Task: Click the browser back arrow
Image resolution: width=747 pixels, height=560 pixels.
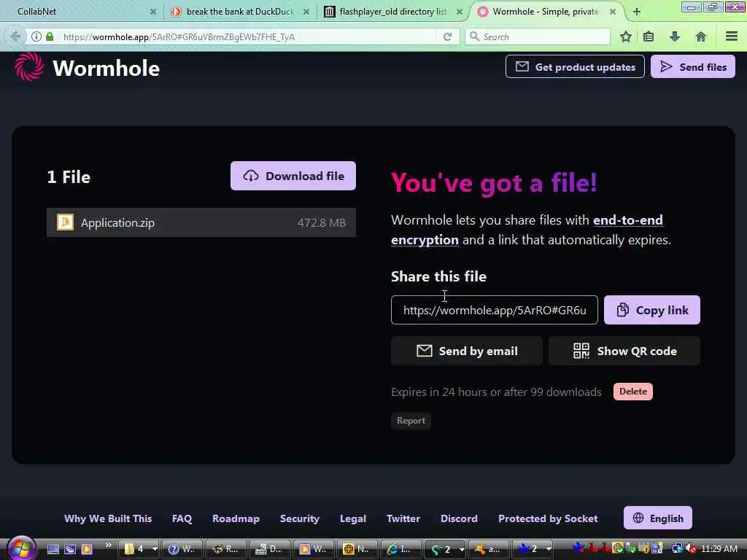Action: click(15, 36)
